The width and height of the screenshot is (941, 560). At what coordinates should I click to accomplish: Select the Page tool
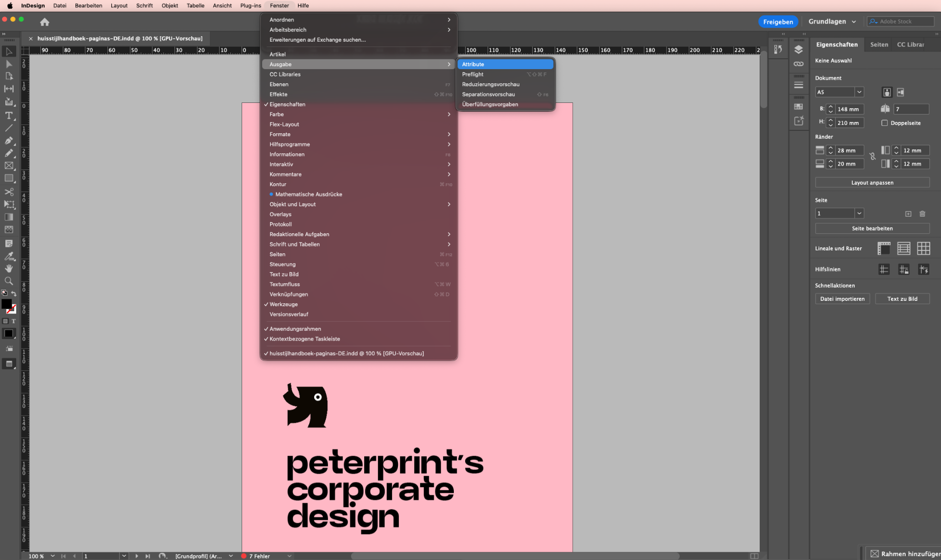point(9,76)
